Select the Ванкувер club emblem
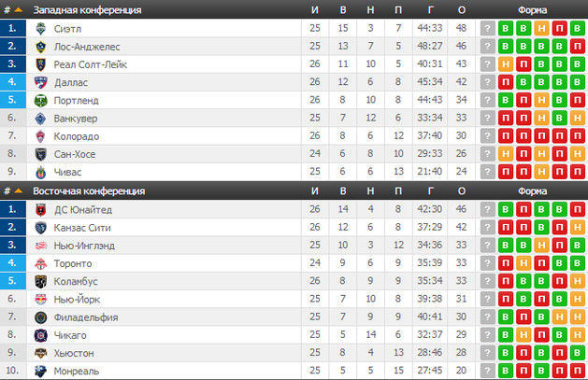Image resolution: width=588 pixels, height=380 pixels. tap(40, 118)
